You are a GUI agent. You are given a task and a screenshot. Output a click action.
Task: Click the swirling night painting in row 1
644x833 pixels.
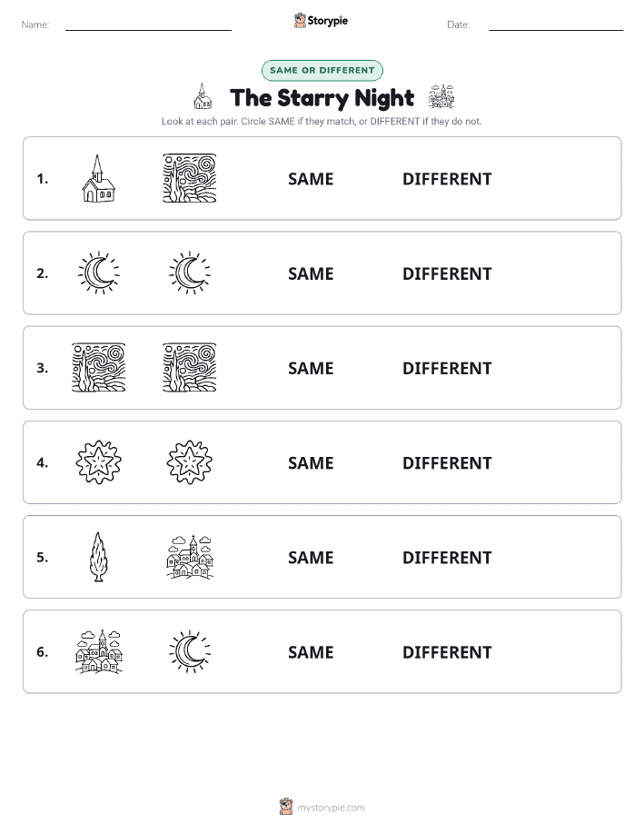189,178
